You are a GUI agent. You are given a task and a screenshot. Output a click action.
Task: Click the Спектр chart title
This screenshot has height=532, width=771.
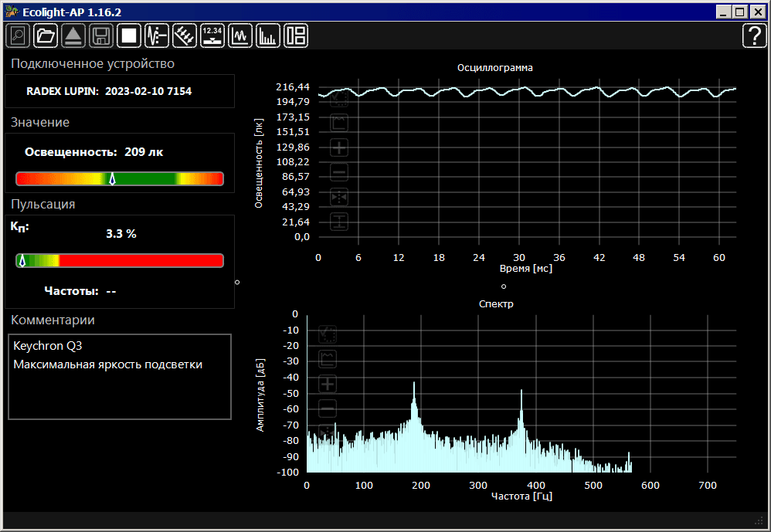pyautogui.click(x=496, y=304)
